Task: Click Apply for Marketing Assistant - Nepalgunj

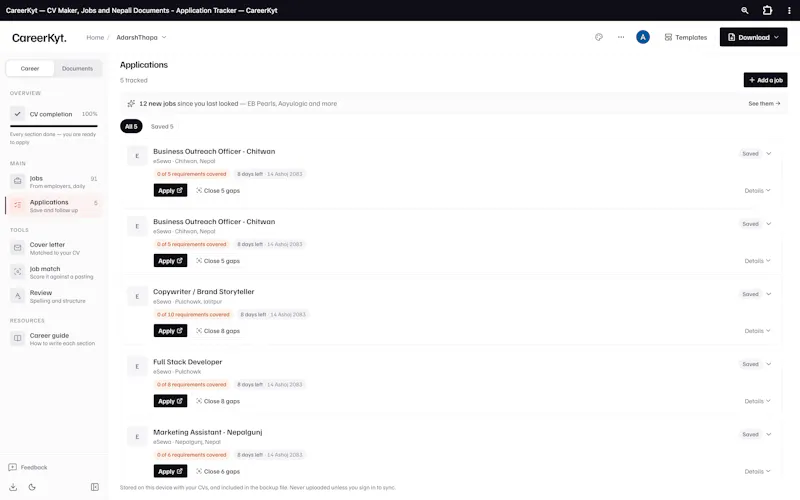Action: click(170, 471)
